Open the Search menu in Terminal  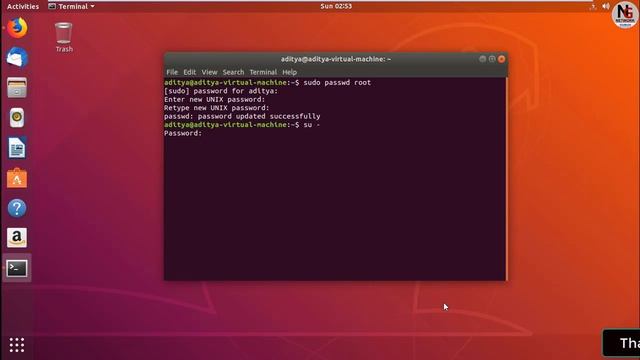(x=233, y=72)
